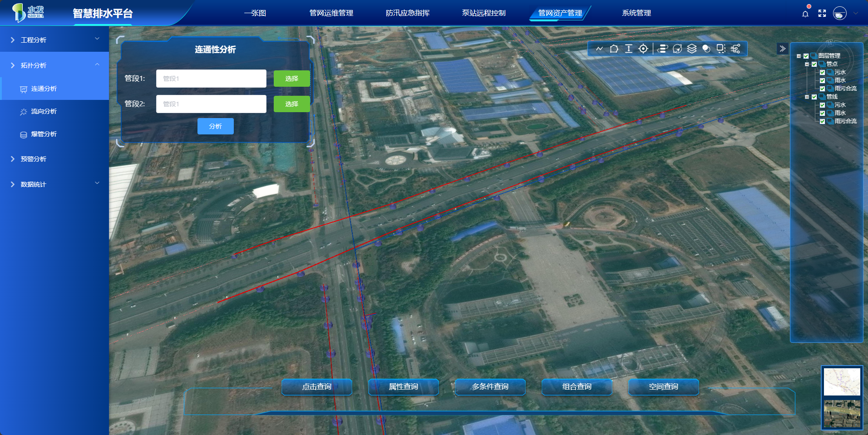This screenshot has width=868, height=435.
Task: Click 选择 button next to 管段1
Action: coord(291,79)
